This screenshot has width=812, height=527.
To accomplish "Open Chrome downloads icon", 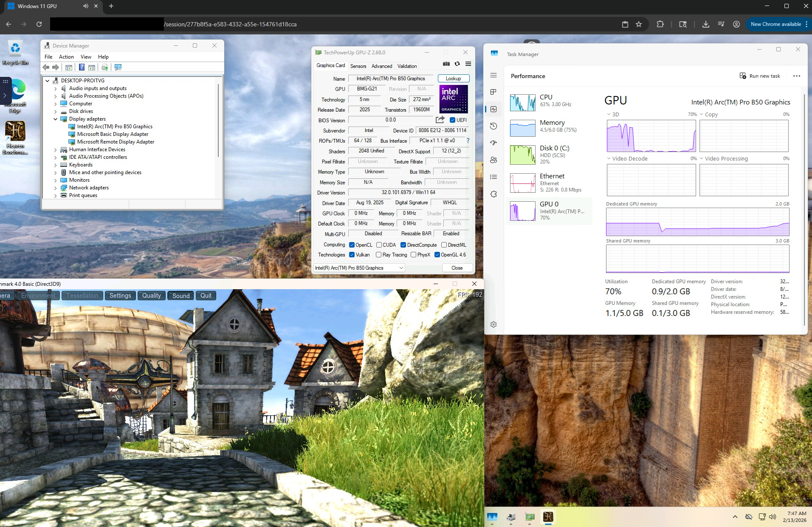I will click(x=705, y=24).
